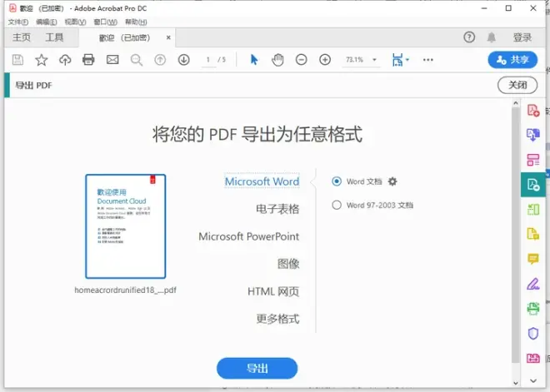Click the scrollbar down arrow

point(515,383)
